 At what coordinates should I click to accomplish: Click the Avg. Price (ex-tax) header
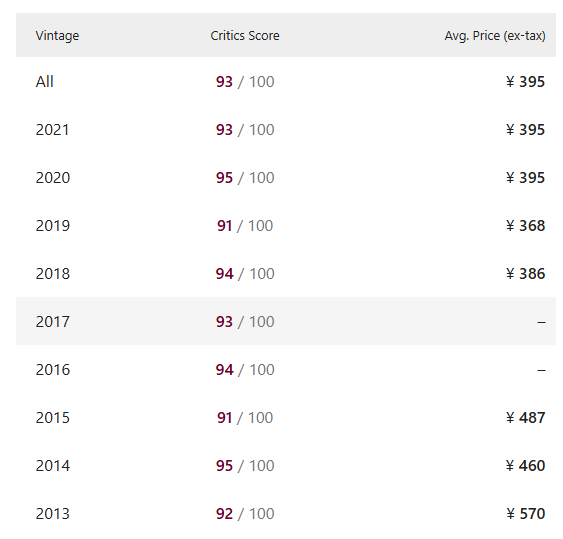click(x=495, y=36)
